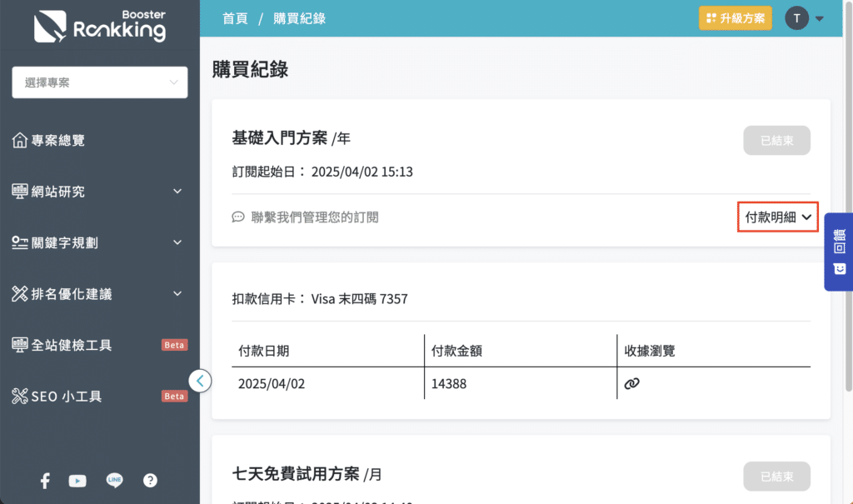Viewport: 853px width, 504px height.
Task: Open the 選擇專案 project dropdown
Action: 100,82
